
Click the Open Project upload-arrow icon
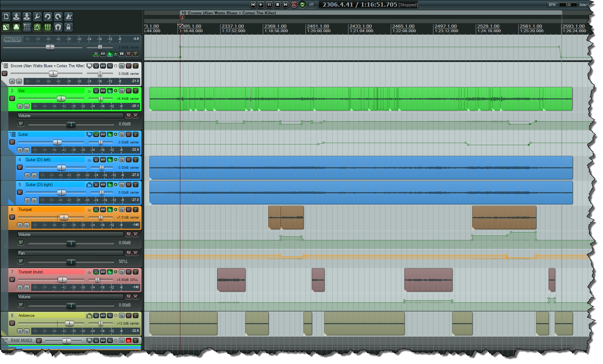pos(16,16)
